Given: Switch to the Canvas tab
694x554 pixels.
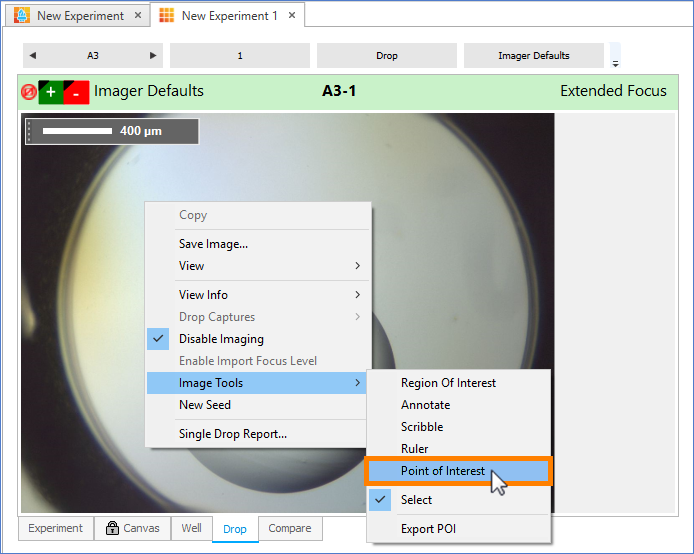Looking at the screenshot, I should [132, 528].
